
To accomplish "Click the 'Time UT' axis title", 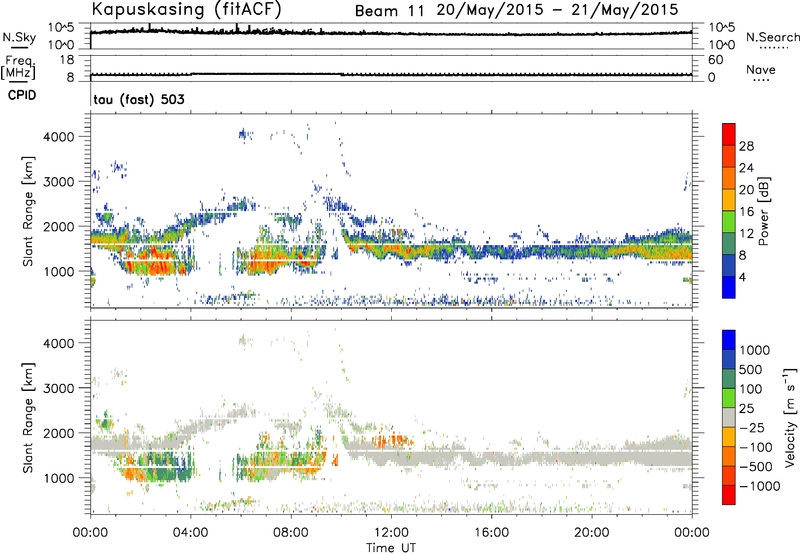I will [x=391, y=547].
